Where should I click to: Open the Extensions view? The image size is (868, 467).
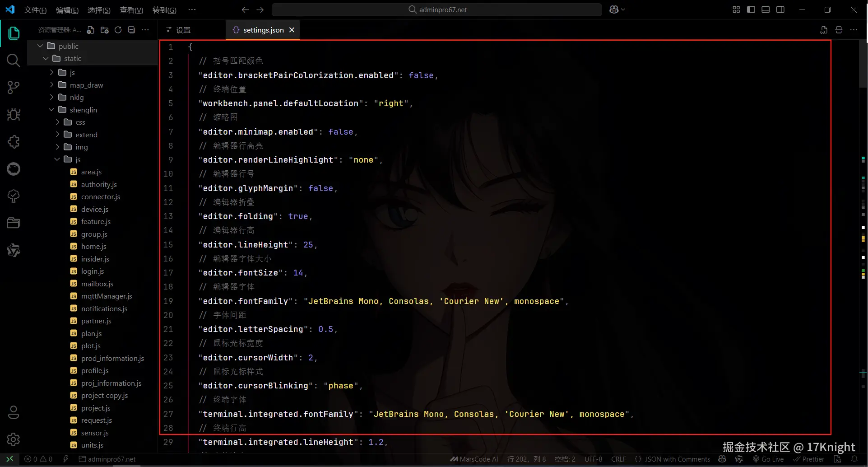pyautogui.click(x=14, y=141)
